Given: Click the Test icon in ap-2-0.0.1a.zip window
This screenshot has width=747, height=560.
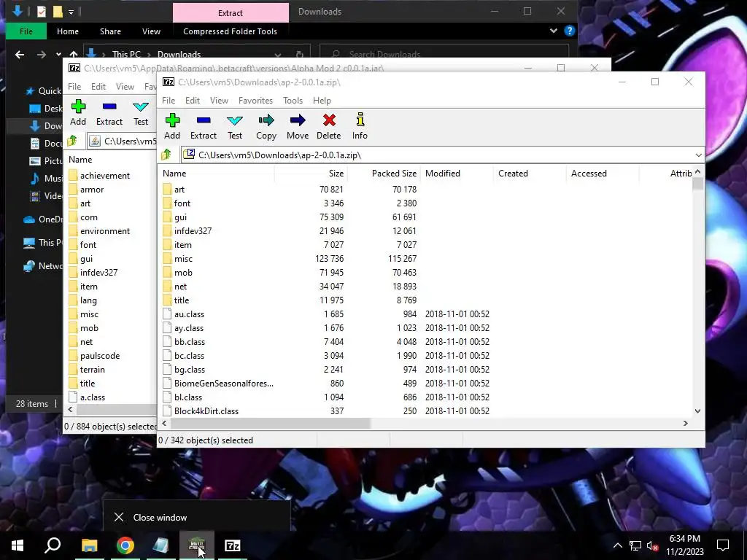Looking at the screenshot, I should click(235, 120).
